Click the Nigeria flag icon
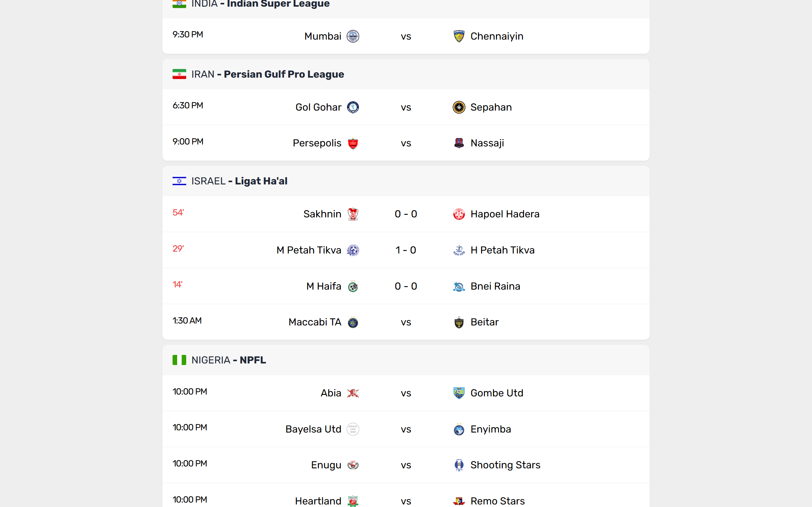The image size is (812, 507). point(179,360)
